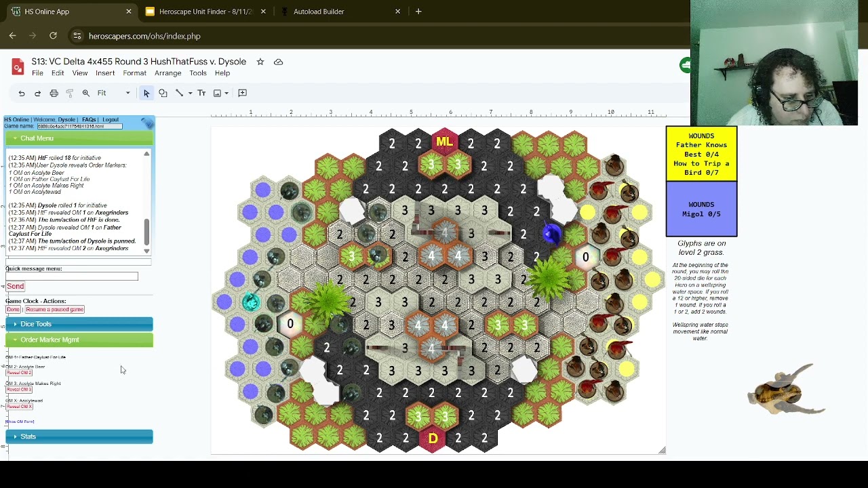Select the yellow Wounds Father Knows Best box

pos(701,154)
